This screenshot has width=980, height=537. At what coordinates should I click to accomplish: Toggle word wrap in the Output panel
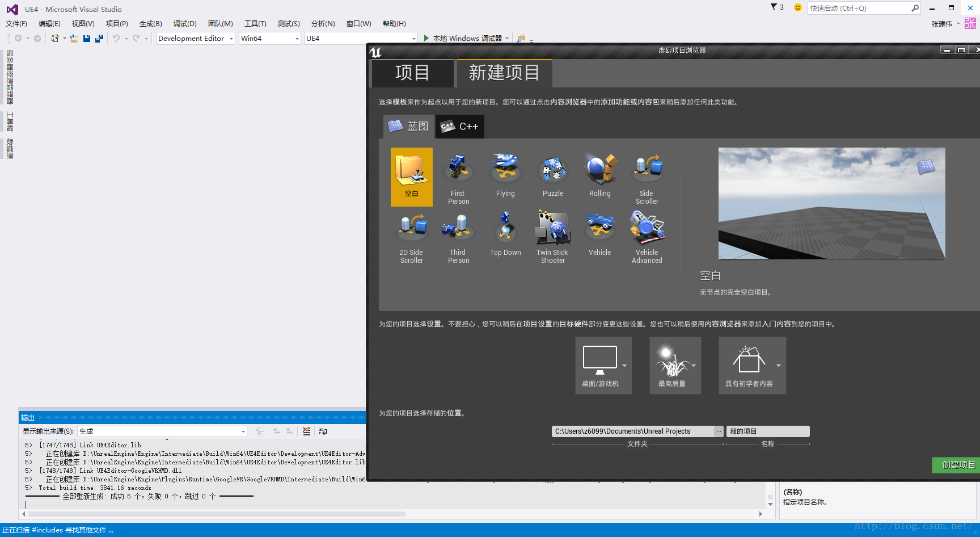click(x=323, y=431)
